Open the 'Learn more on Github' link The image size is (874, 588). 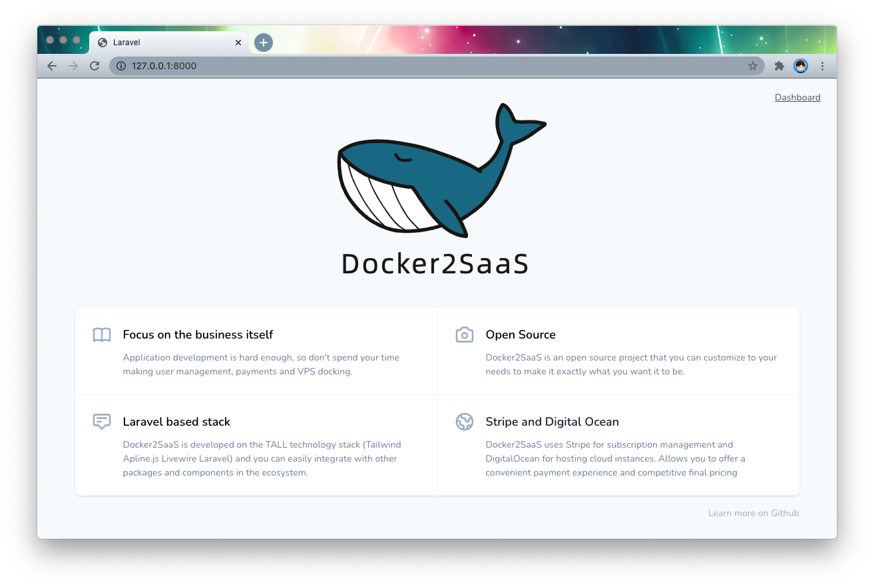tap(754, 513)
